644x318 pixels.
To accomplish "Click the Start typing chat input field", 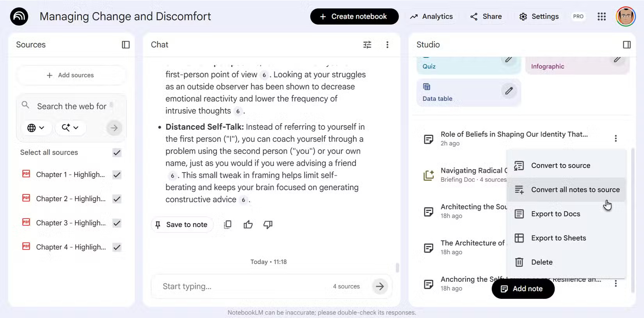I will pyautogui.click(x=234, y=286).
